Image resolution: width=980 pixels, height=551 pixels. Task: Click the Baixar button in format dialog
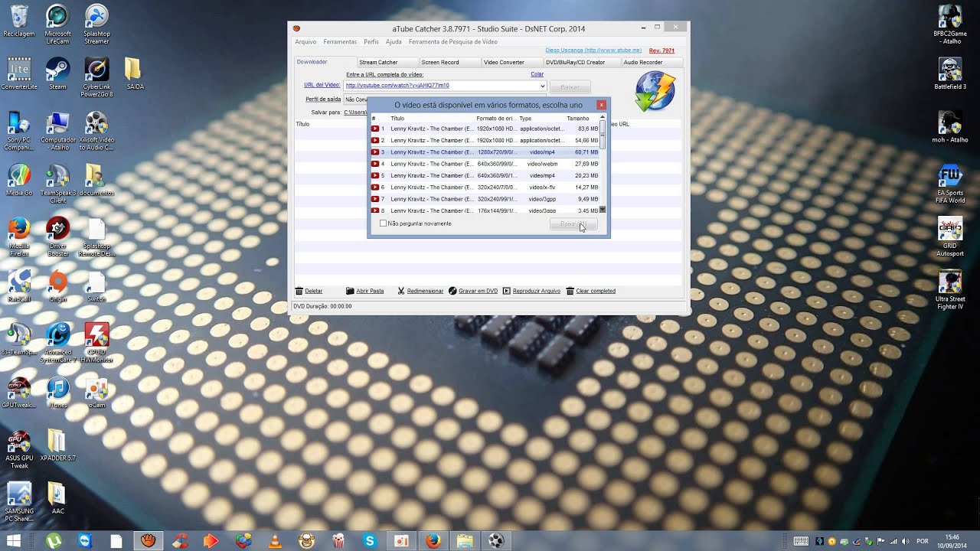click(573, 224)
